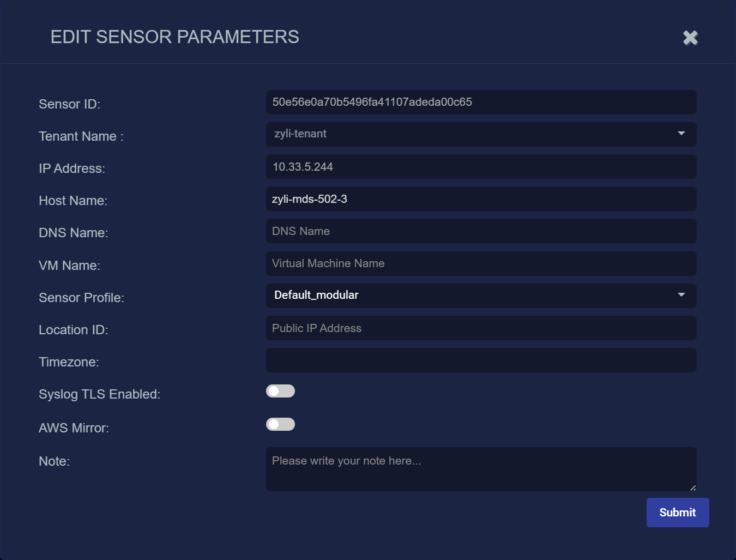Viewport: 736px width, 560px height.
Task: Click the resize handle on the Note box
Action: [693, 487]
